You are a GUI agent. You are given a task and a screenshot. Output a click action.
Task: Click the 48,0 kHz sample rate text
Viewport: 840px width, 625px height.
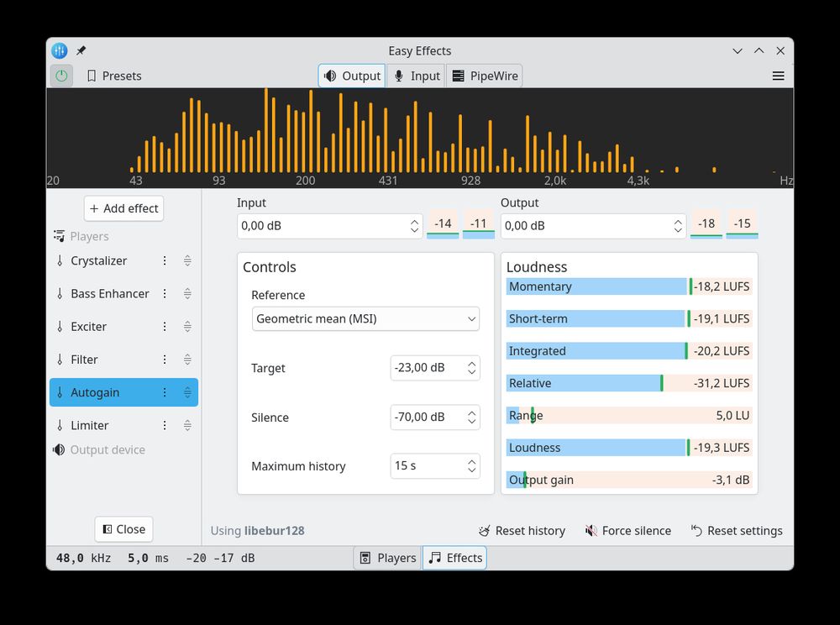tap(83, 558)
